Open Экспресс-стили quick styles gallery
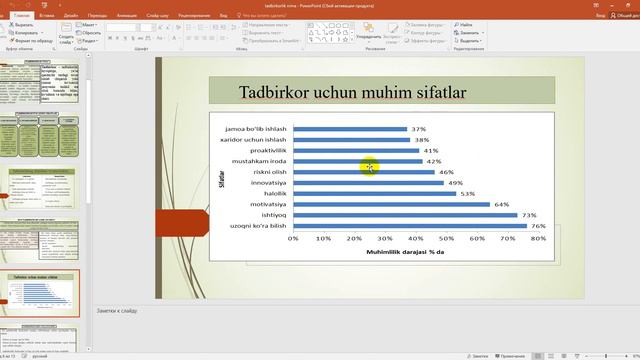Image resolution: width=640 pixels, height=360 pixels. (x=392, y=33)
